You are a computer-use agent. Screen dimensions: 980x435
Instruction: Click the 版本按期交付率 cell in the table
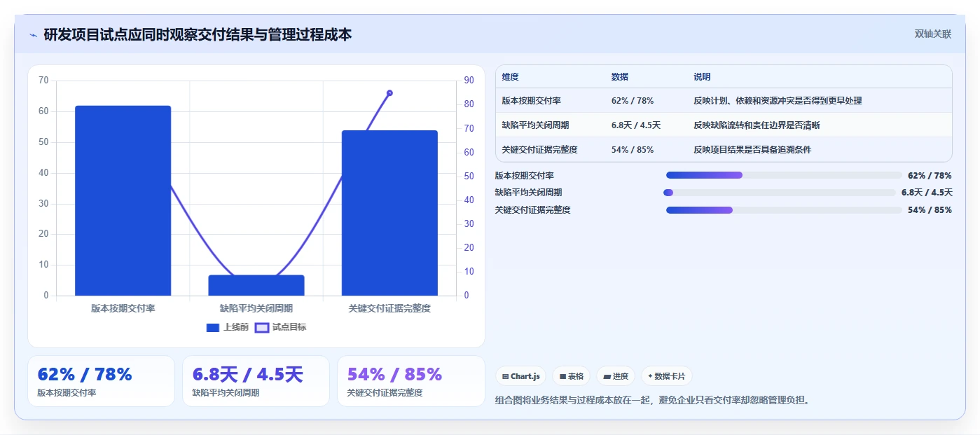[531, 101]
